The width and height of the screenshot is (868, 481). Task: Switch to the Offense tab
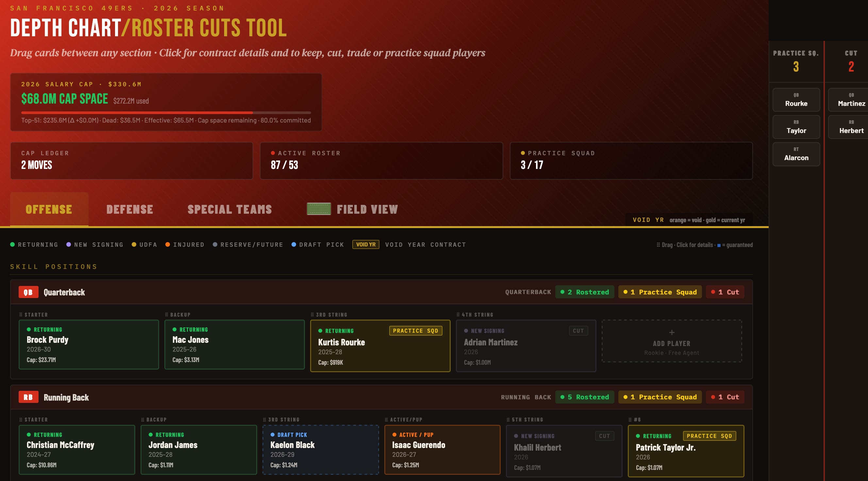coord(49,209)
